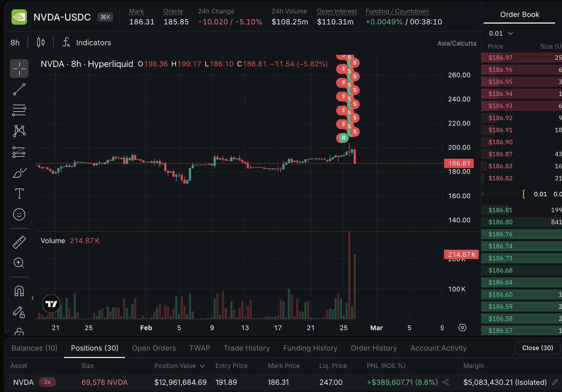Viewport: 562px width, 392px height.
Task: Open candlestick chart style selector
Action: [x=41, y=43]
